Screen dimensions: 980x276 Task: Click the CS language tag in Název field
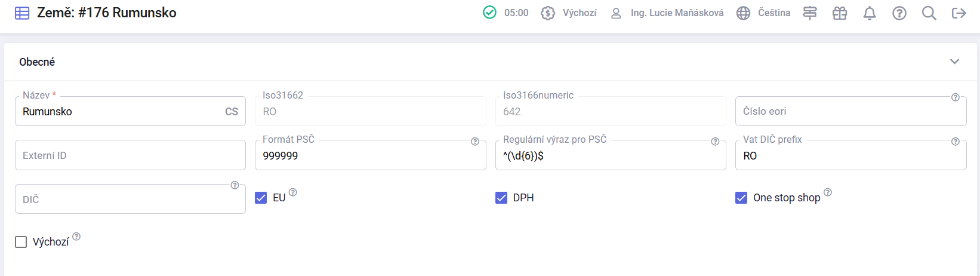pyautogui.click(x=232, y=112)
